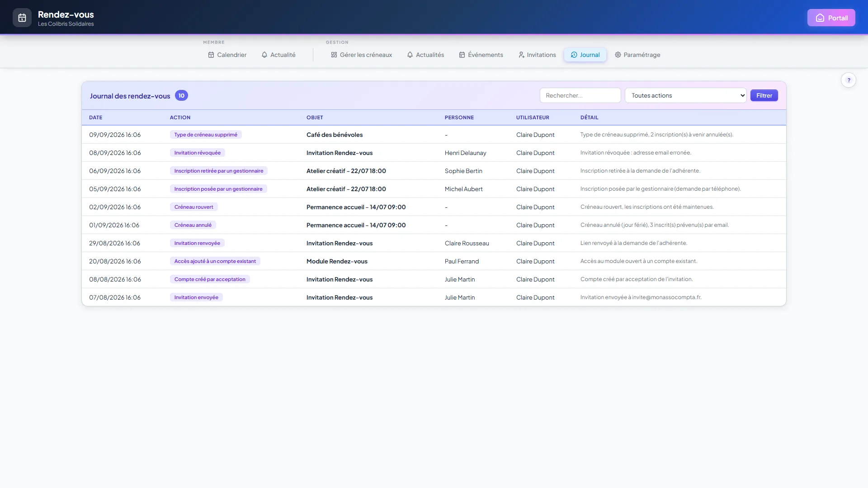This screenshot has height=488, width=868.
Task: Focus the Rechercher search field
Action: [x=580, y=95]
